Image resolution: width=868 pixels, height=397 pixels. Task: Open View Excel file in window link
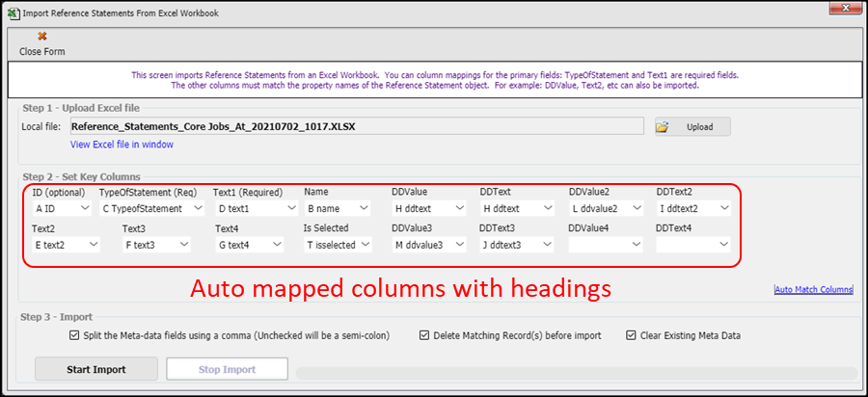pos(122,145)
